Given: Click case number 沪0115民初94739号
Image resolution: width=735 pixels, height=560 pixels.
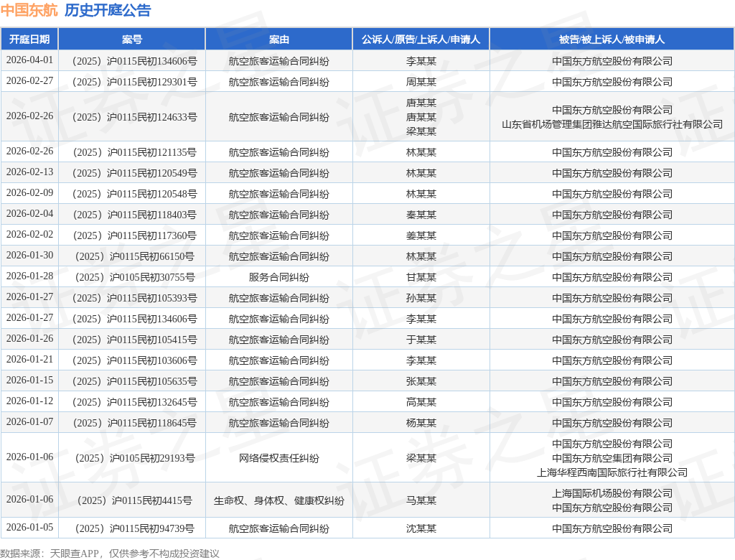Looking at the screenshot, I should [x=134, y=528].
